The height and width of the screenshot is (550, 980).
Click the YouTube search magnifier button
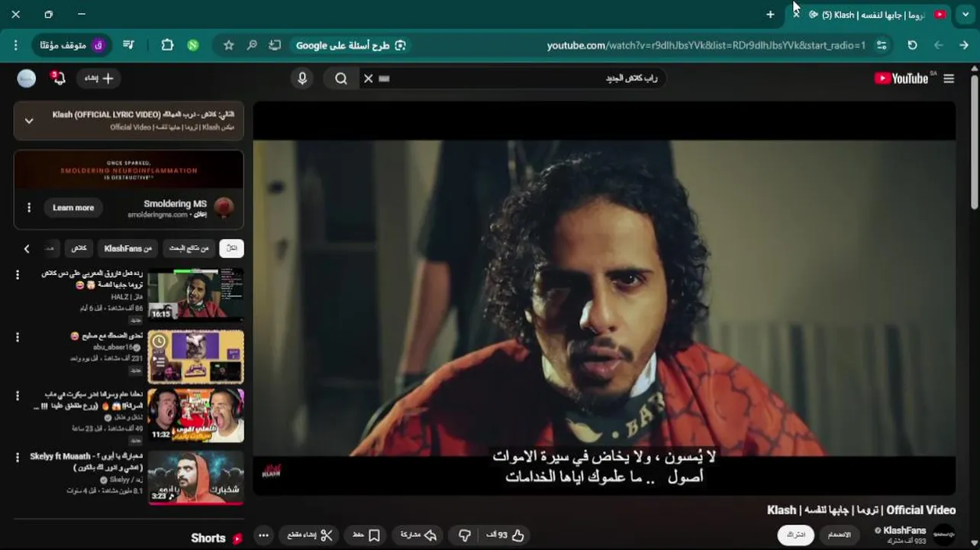341,78
